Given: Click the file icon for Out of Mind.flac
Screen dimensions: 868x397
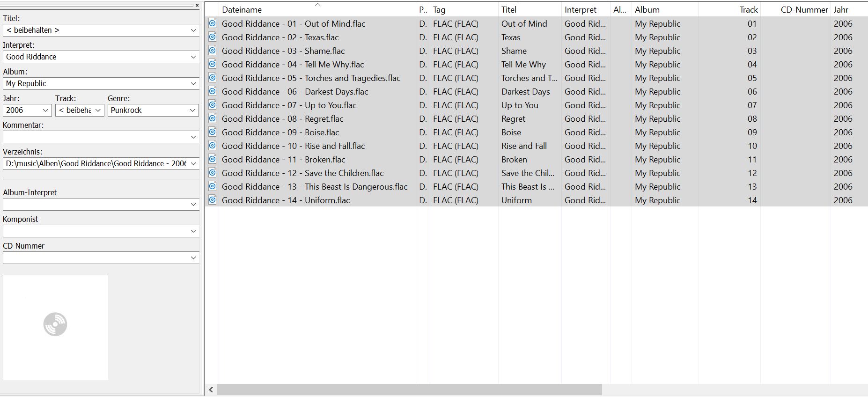Looking at the screenshot, I should coord(212,23).
